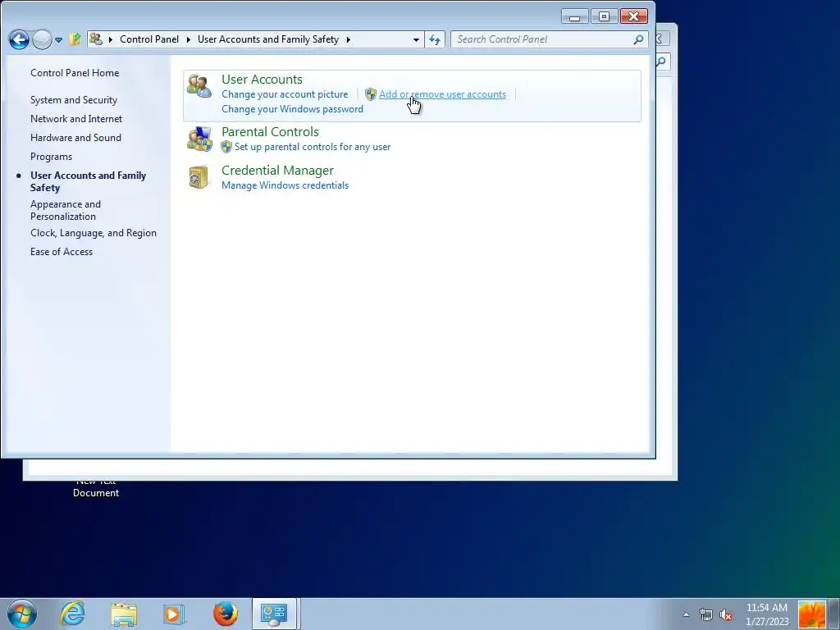Image resolution: width=840 pixels, height=630 pixels.
Task: Open Programs category
Action: [51, 157]
